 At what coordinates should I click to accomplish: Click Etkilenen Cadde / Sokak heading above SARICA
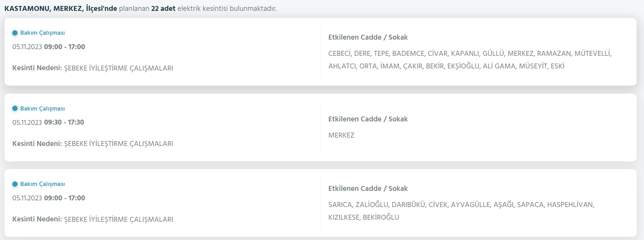[368, 189]
